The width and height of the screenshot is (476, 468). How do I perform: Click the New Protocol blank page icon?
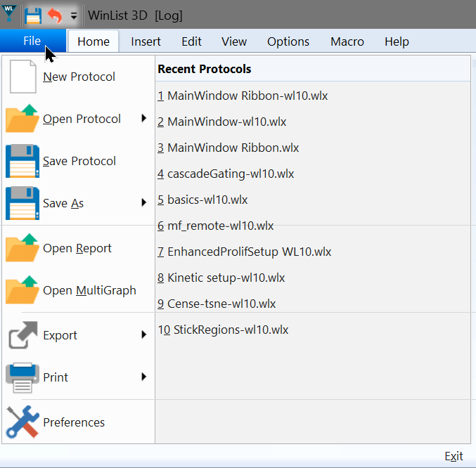(22, 77)
